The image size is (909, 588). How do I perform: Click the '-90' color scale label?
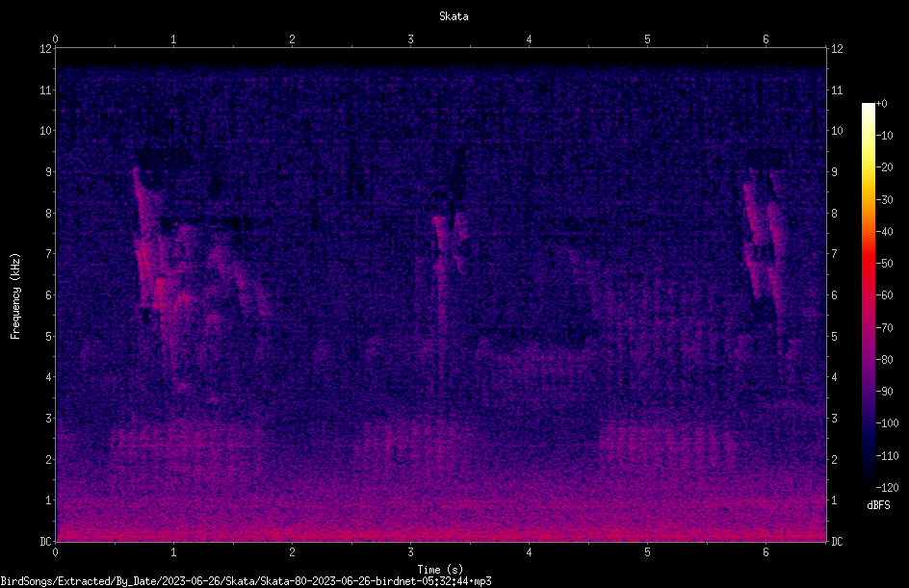[x=884, y=392]
